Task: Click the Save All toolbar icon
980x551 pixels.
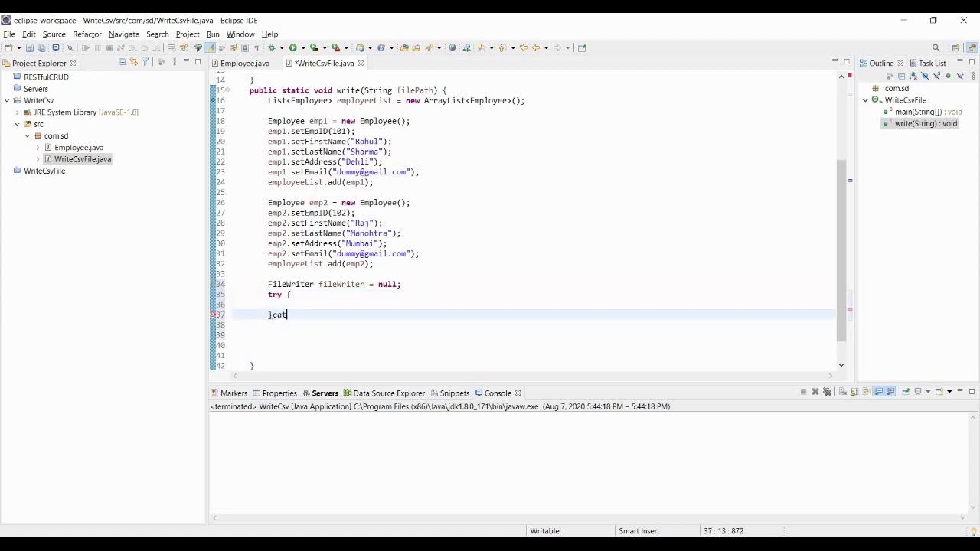Action: coord(41,47)
